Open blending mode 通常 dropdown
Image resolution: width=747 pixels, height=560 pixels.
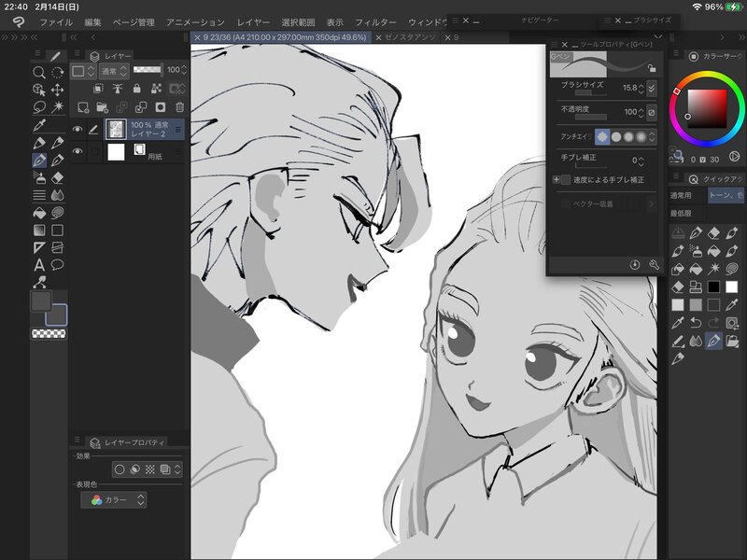point(114,72)
